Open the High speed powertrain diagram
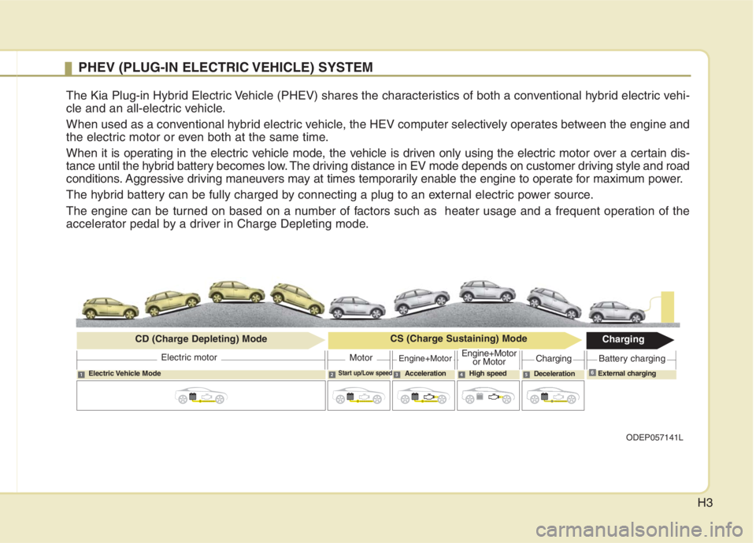This screenshot has width=756, height=543. pyautogui.click(x=488, y=396)
